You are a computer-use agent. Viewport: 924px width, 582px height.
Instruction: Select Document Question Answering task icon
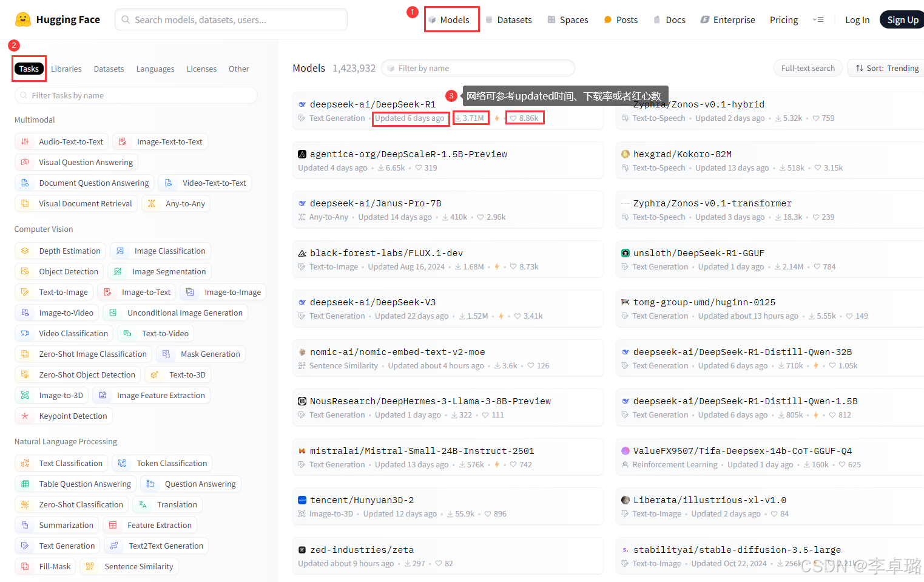click(x=25, y=183)
